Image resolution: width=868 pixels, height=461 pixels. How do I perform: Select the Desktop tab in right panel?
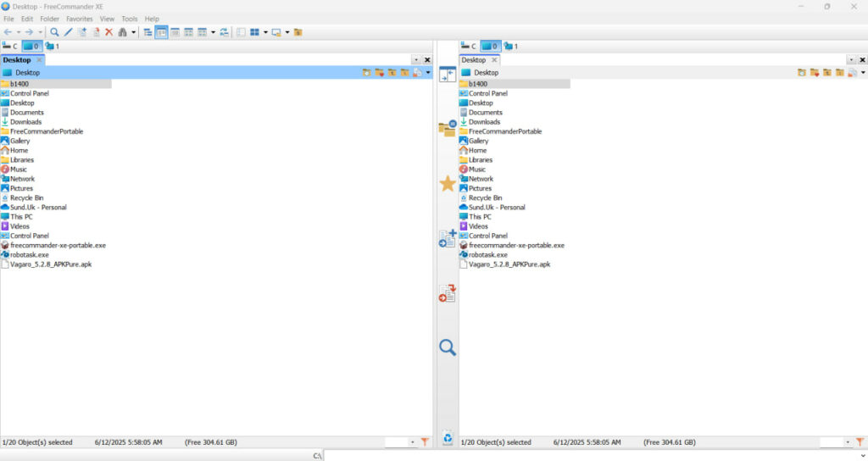tap(474, 60)
